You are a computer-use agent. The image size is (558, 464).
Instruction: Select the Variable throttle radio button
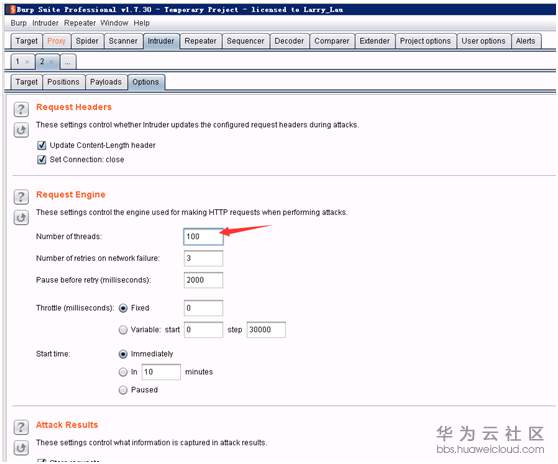123,330
